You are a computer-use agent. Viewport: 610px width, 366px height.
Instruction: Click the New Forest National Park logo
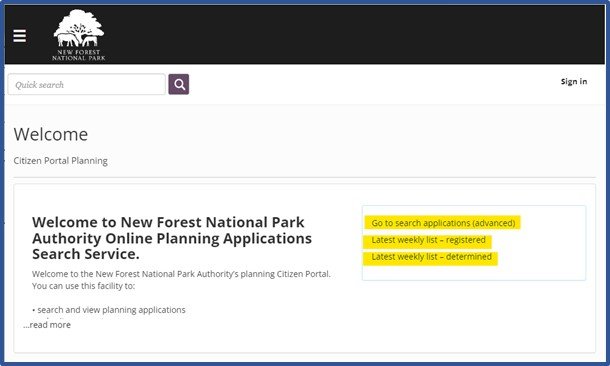pyautogui.click(x=79, y=35)
